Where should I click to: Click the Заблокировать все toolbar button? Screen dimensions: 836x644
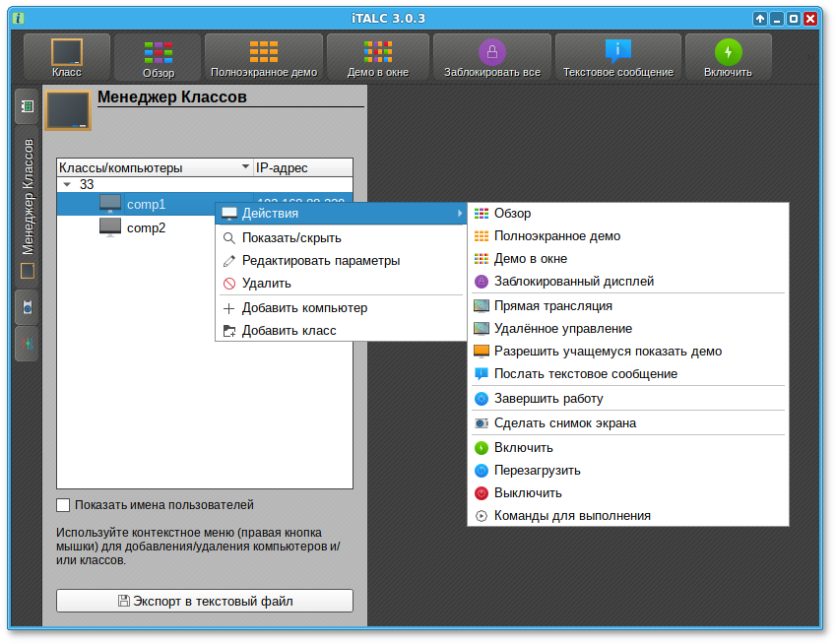point(492,57)
